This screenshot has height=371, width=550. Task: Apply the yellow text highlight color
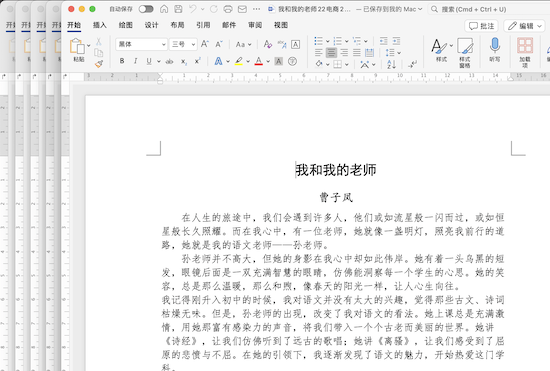click(x=239, y=61)
